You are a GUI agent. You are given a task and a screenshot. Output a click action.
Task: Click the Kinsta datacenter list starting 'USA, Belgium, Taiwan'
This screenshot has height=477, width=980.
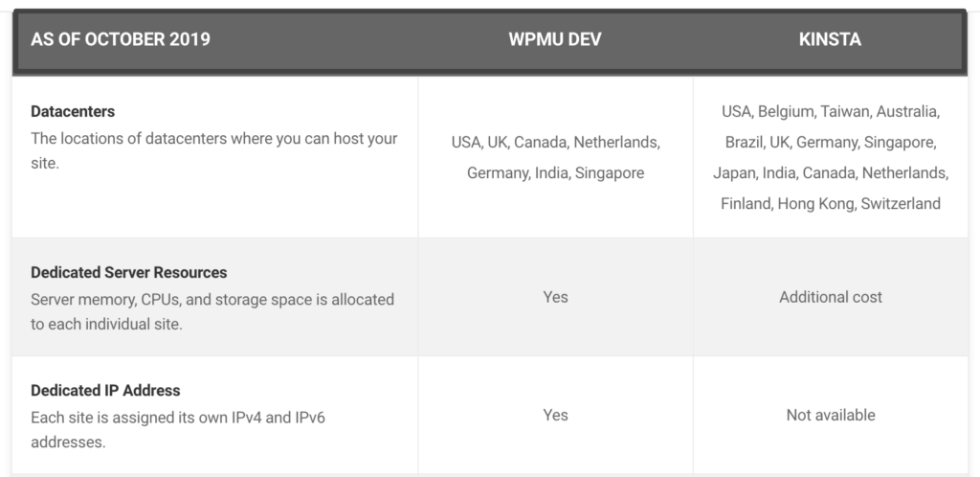point(831,157)
